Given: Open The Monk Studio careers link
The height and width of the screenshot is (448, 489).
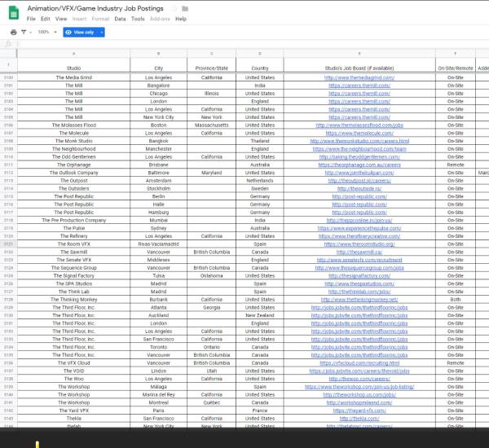Looking at the screenshot, I should click(x=359, y=141).
